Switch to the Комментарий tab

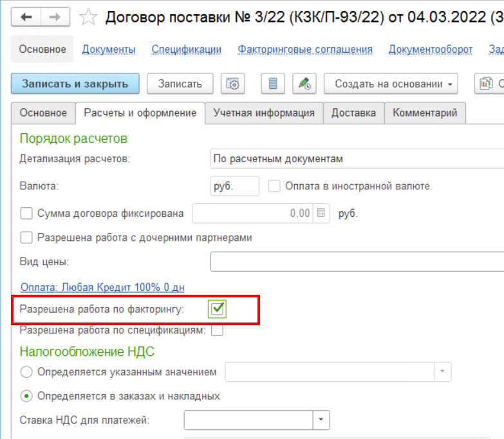coord(425,113)
